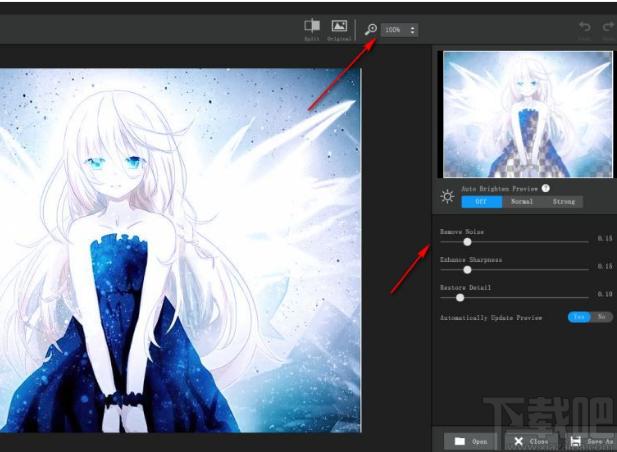The width and height of the screenshot is (617, 452).
Task: Click the zoom level stepper arrows
Action: click(x=412, y=30)
